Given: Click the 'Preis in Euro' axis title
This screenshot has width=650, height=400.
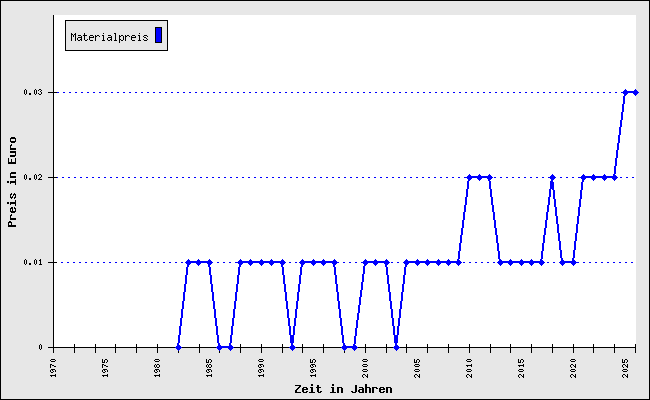Looking at the screenshot, I should 12,182.
